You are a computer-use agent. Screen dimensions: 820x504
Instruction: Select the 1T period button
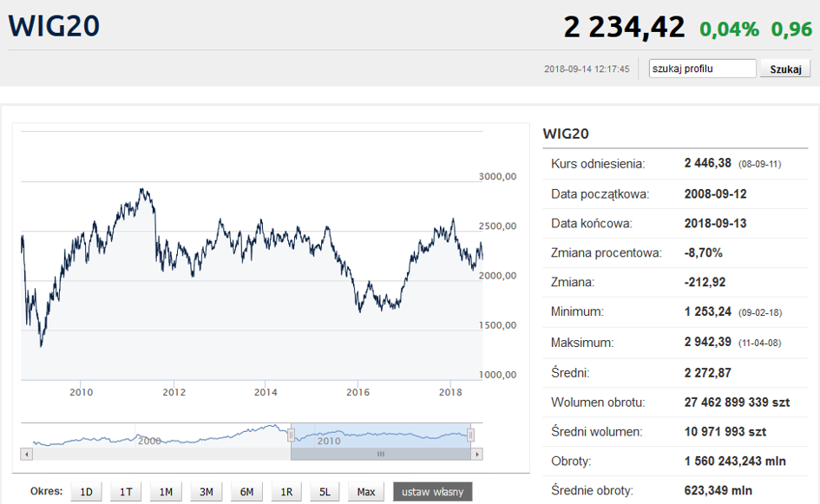point(126,492)
